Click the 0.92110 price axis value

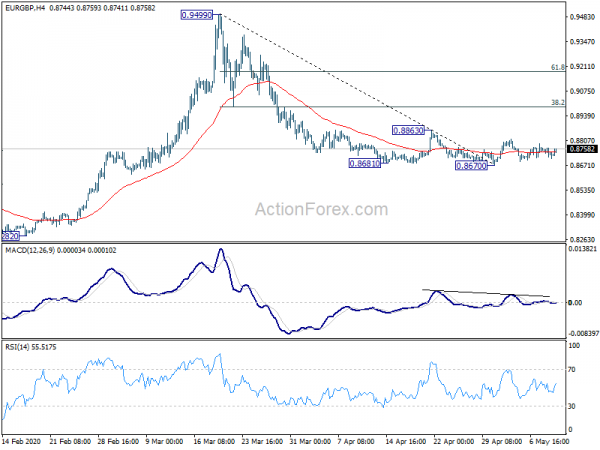coord(582,67)
